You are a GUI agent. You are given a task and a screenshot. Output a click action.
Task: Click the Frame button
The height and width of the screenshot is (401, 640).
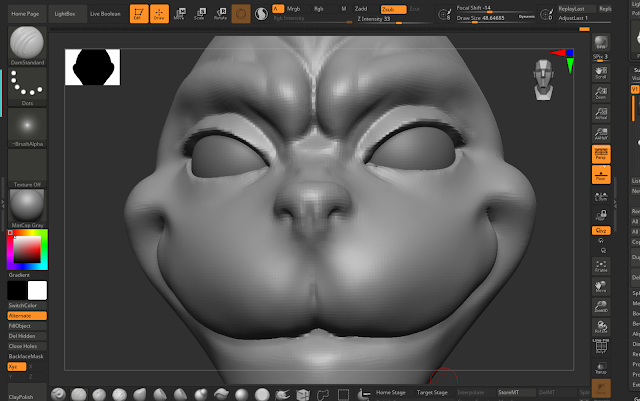tap(601, 266)
